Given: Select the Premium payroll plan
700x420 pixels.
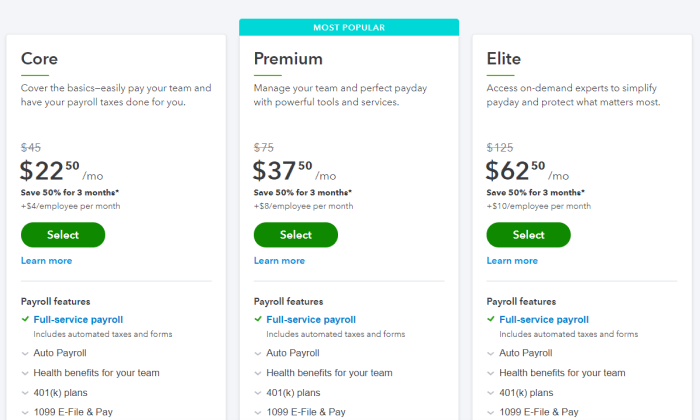Looking at the screenshot, I should point(296,235).
